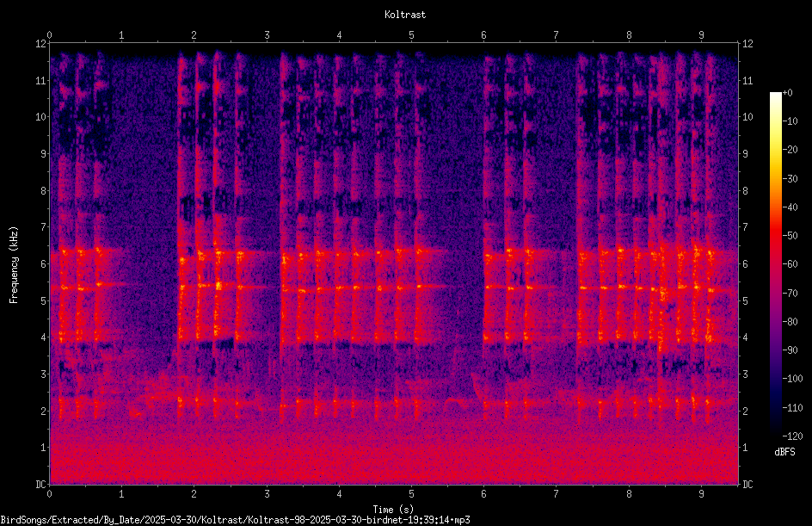Click the 5 second mark on bottom time axis
Screen dimensions: 812x526
(x=412, y=494)
